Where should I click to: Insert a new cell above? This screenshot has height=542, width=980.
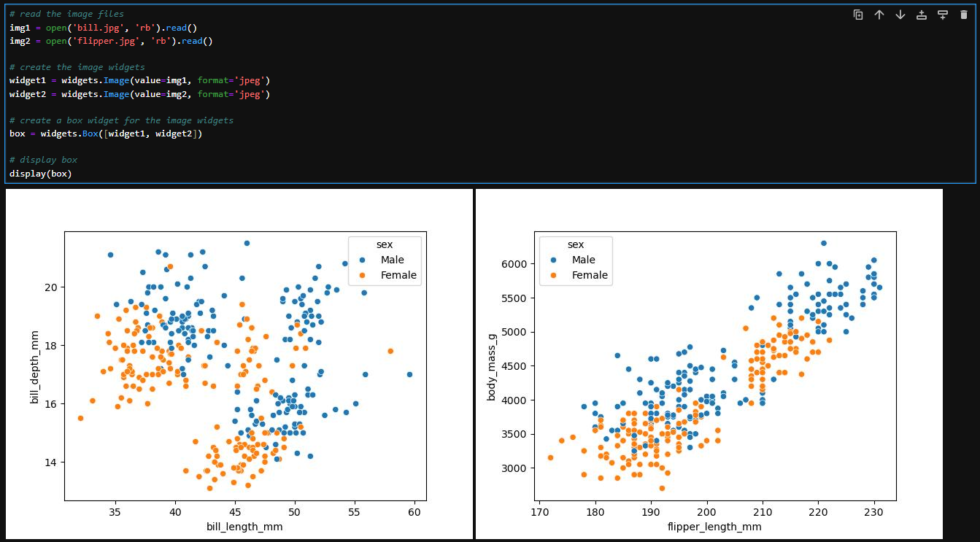pos(922,15)
